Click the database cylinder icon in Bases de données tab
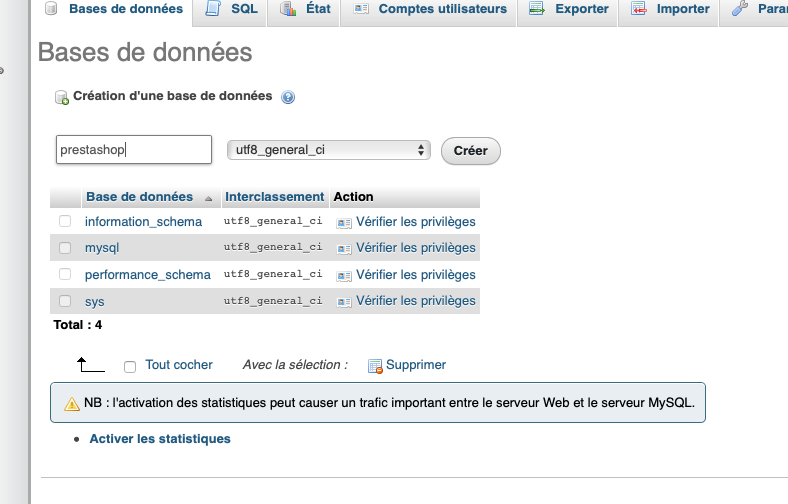Image resolution: width=788 pixels, height=504 pixels. pyautogui.click(x=51, y=9)
